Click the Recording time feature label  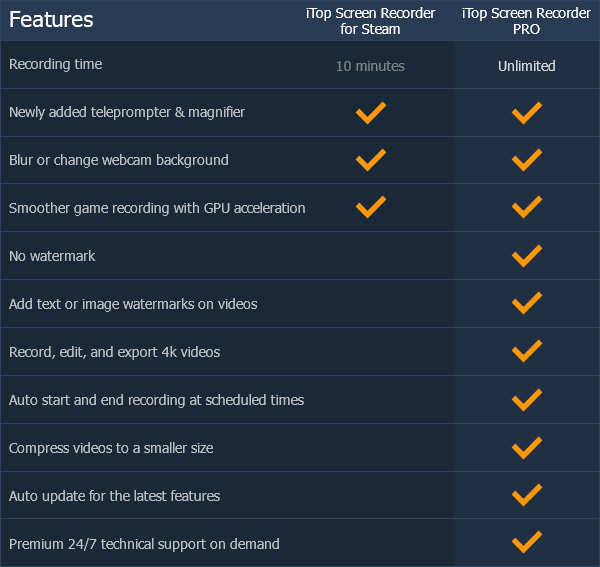click(x=55, y=64)
